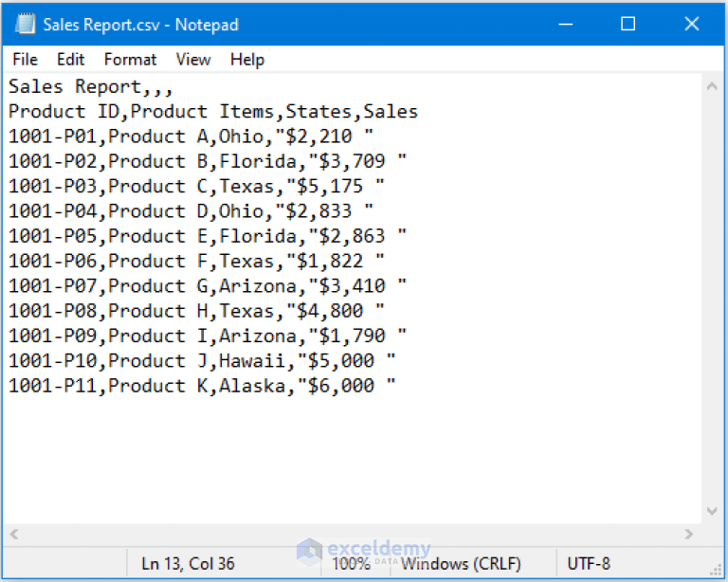Screen dimensions: 728x582
Task: Click the line starting with 1001-P07
Action: click(208, 286)
